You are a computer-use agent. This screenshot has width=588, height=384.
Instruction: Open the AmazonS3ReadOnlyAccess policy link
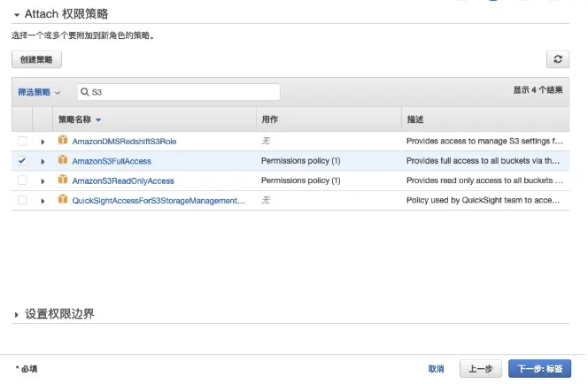point(123,181)
